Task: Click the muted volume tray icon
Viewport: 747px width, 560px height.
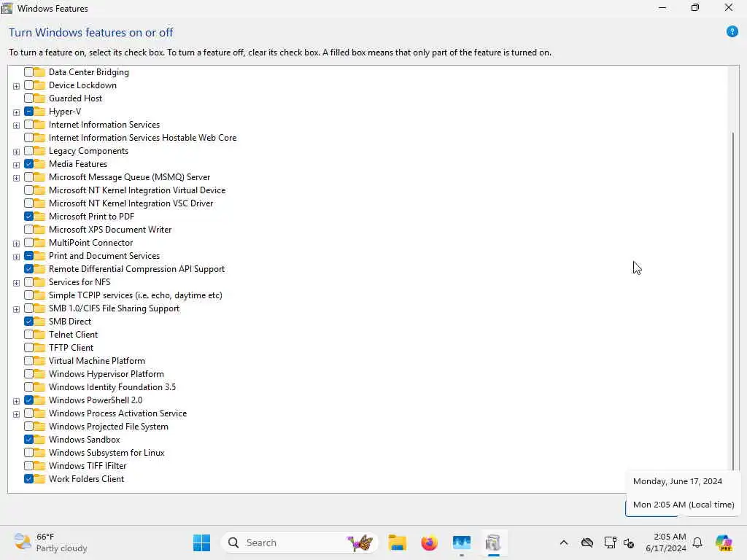Action: tap(629, 542)
